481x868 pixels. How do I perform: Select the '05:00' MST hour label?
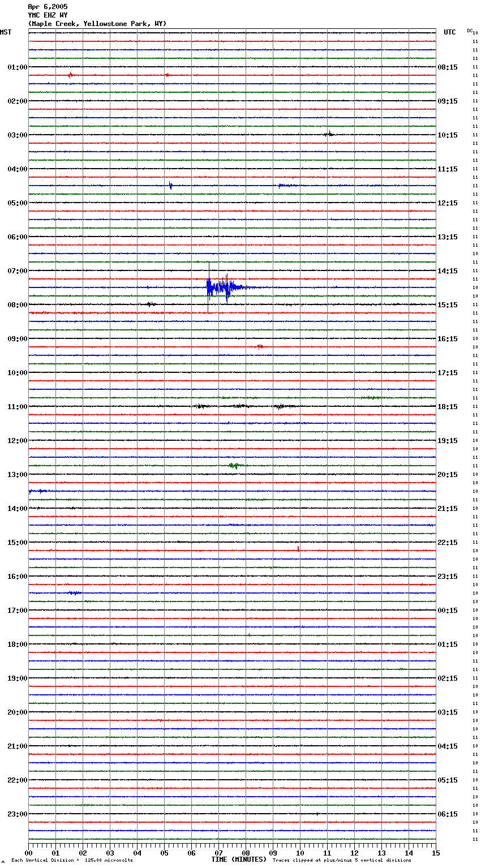click(18, 203)
